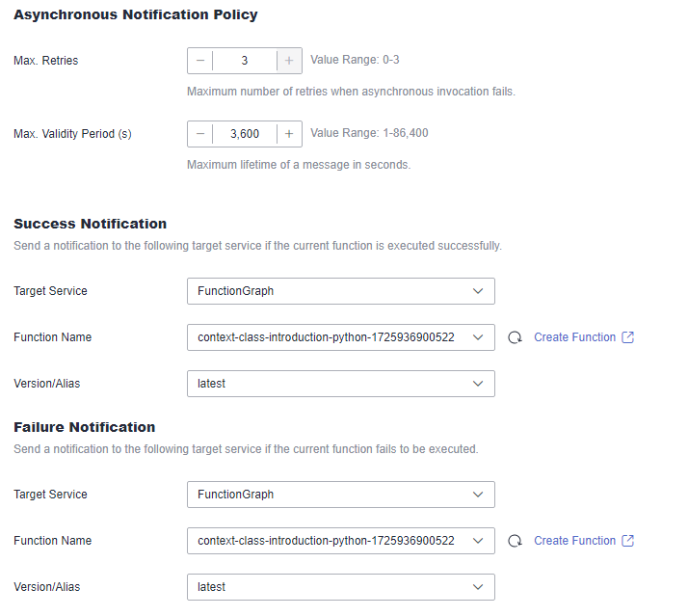
Task: Click chevron arrow of Success Target Service
Action: point(478,291)
